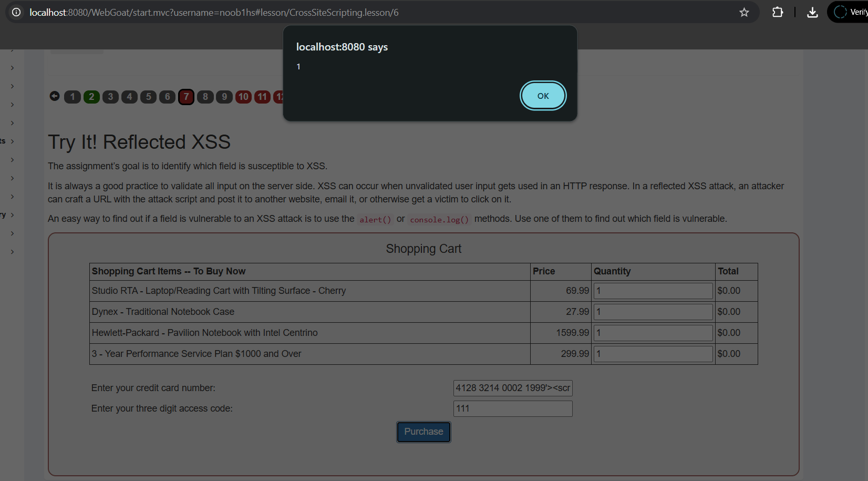Click the address bar URL
Image resolution: width=868 pixels, height=481 pixels.
pos(214,12)
